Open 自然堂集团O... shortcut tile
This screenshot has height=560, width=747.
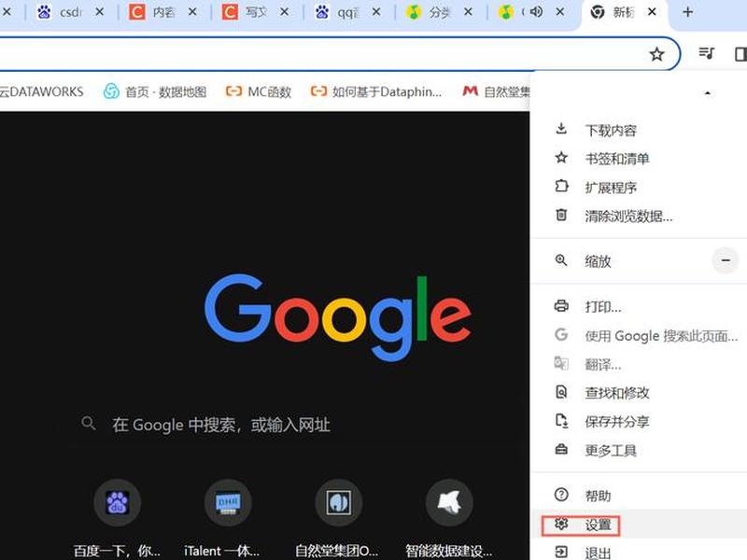coord(338,519)
